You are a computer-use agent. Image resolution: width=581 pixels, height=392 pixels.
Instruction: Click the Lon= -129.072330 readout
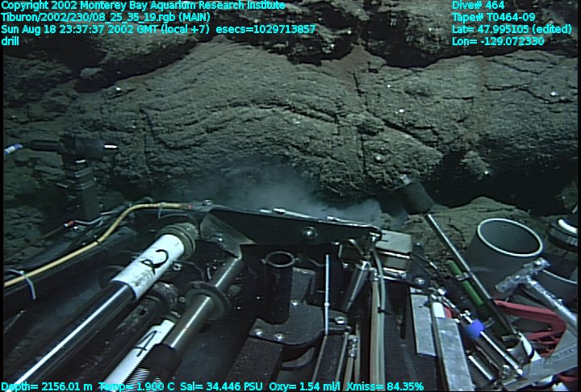(498, 41)
